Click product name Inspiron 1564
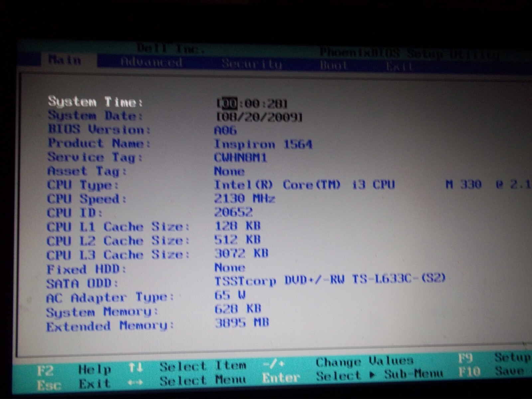Image resolution: width=532 pixels, height=399 pixels. (263, 144)
